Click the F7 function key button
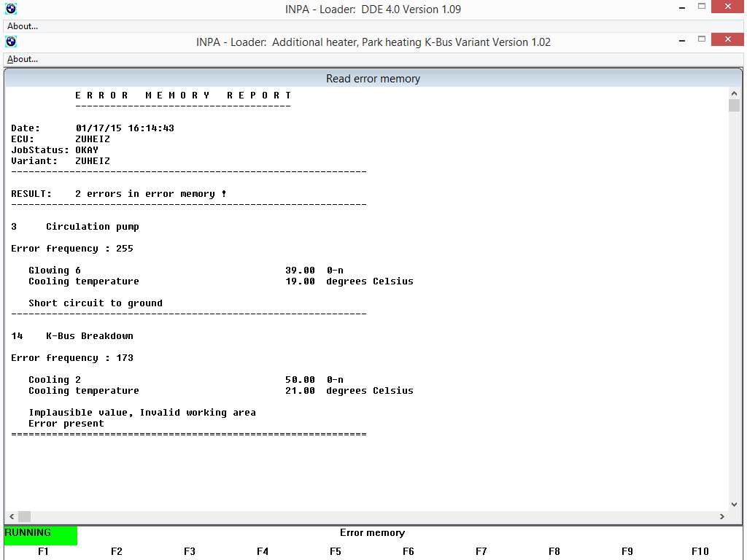 (x=481, y=551)
